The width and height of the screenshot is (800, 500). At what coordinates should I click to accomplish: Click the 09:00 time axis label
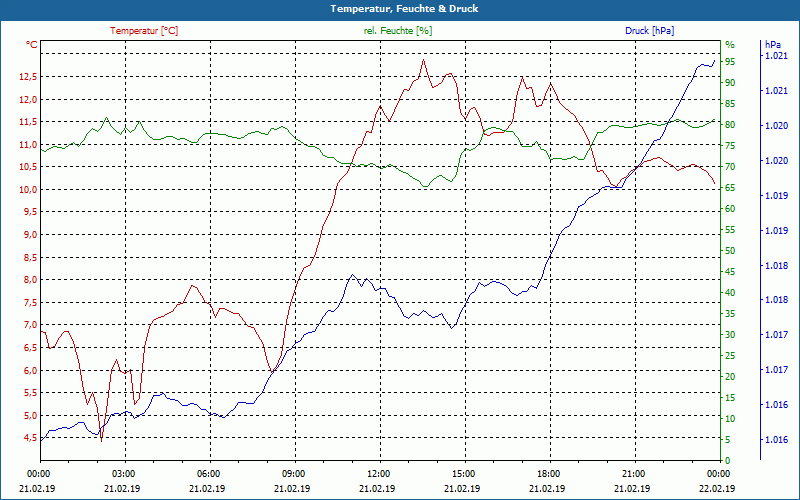click(293, 473)
